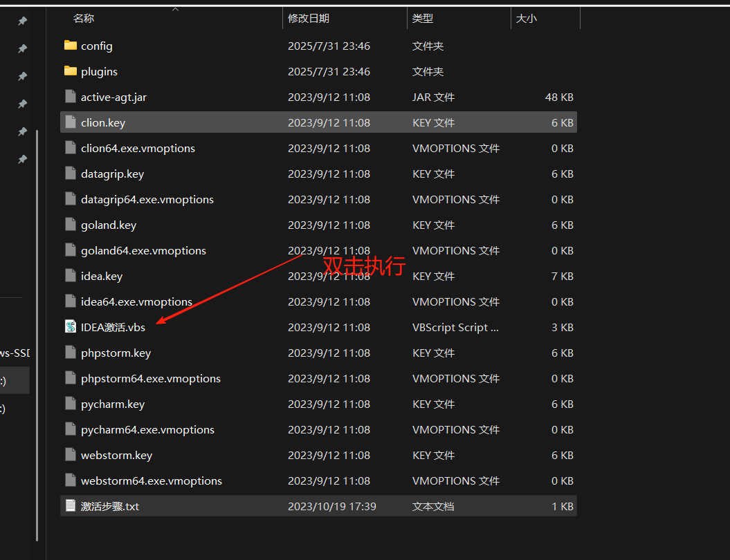This screenshot has height=560, width=730.
Task: Click the config folder's 2025/7/31 23:46 date
Action: (x=329, y=46)
